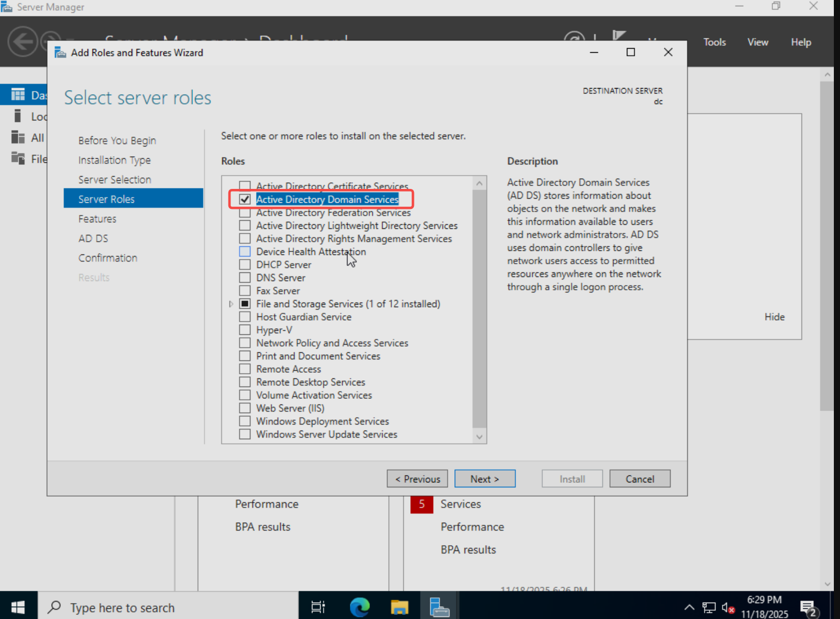The height and width of the screenshot is (619, 840).
Task: Enable the DHCP Server role checkbox
Action: [x=245, y=264]
